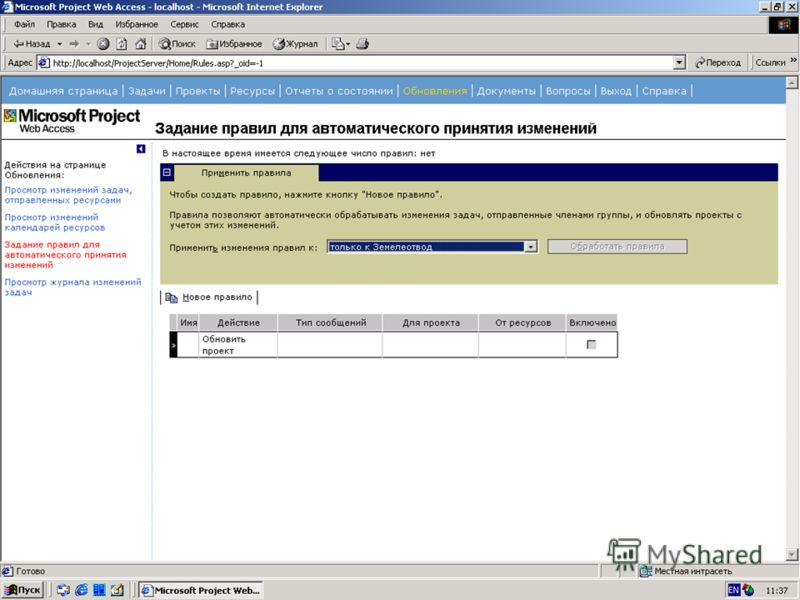Open the 'только к Землеотвод' dropdown
Image resolution: width=800 pixels, height=600 pixels.
click(432, 247)
